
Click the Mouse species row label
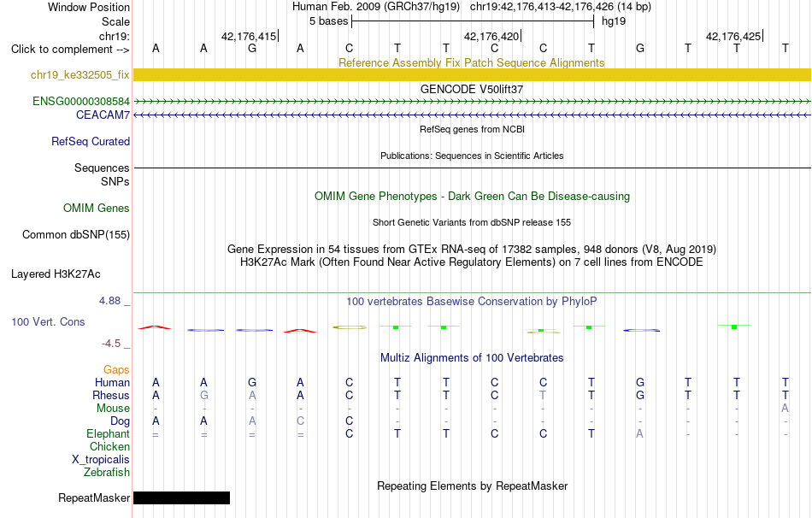point(113,409)
